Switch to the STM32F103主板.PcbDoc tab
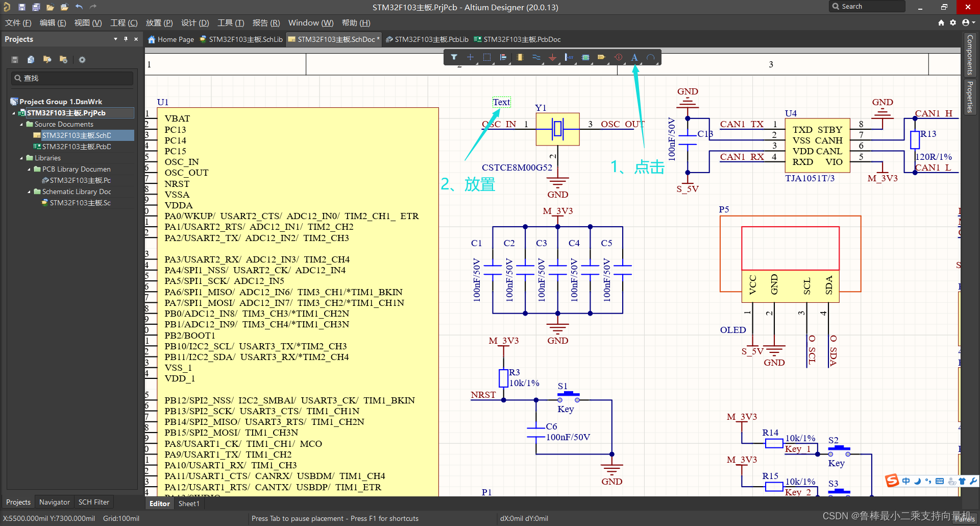 click(517, 39)
